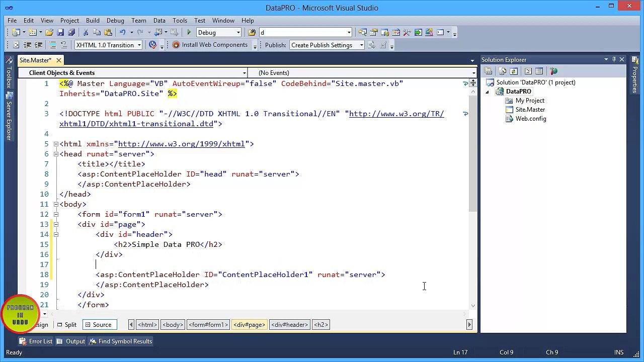Click the Paste clipboard icon
Viewport: 644px width, 362px height.
(108, 32)
